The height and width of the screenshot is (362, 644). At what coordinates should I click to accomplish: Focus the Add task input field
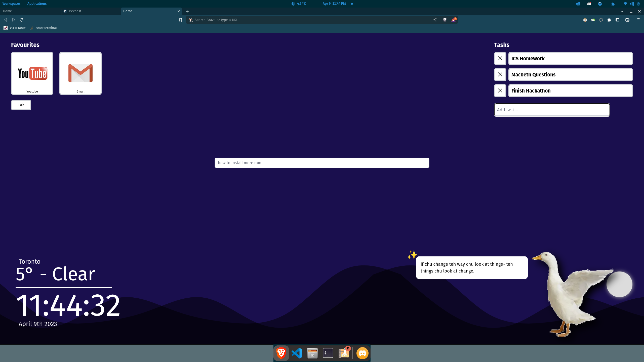click(552, 110)
